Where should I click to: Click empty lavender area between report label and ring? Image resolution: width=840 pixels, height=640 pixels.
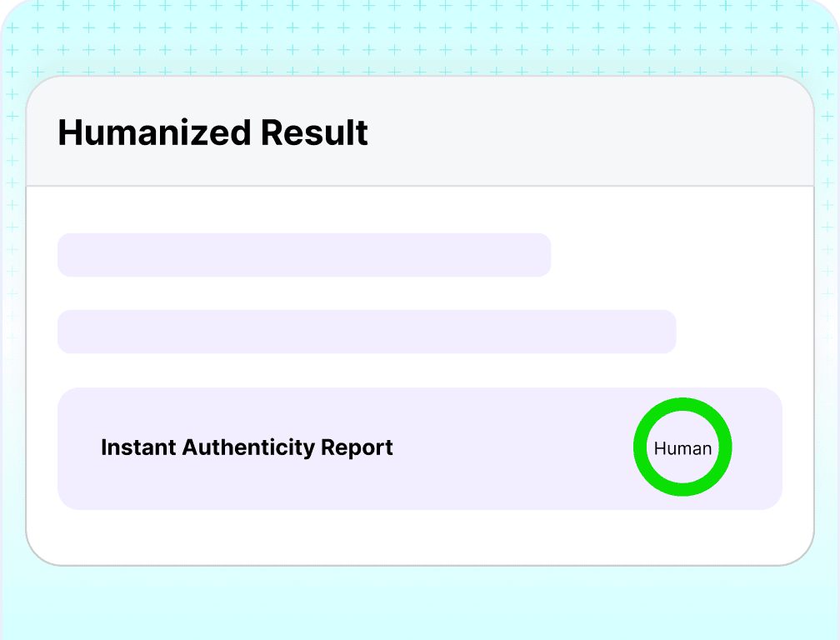click(512, 448)
